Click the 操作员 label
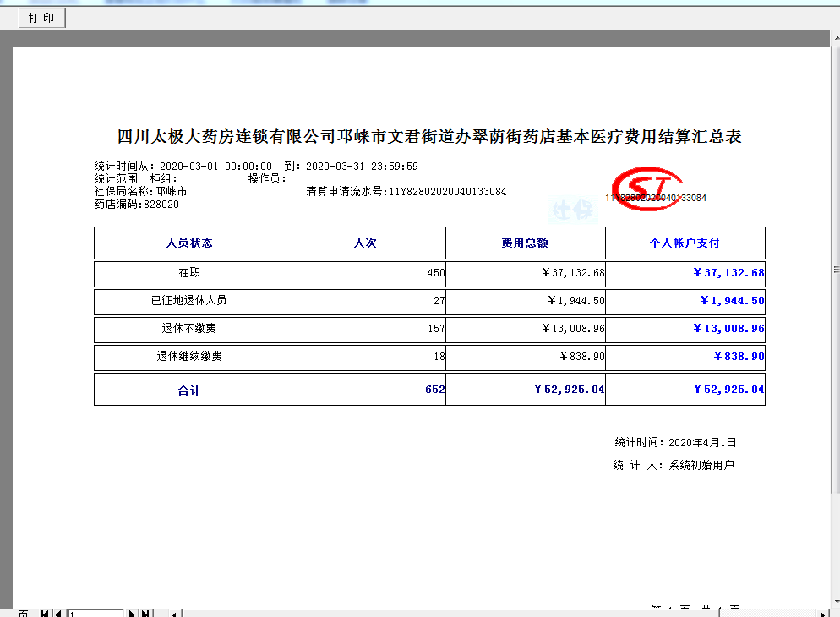840x617 pixels. (x=267, y=179)
